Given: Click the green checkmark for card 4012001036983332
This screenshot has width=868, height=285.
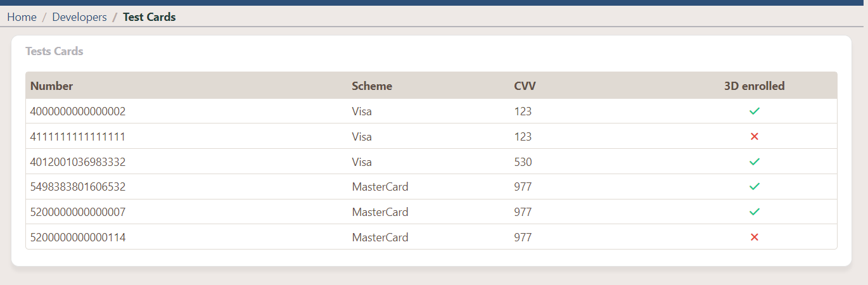Looking at the screenshot, I should tap(754, 161).
